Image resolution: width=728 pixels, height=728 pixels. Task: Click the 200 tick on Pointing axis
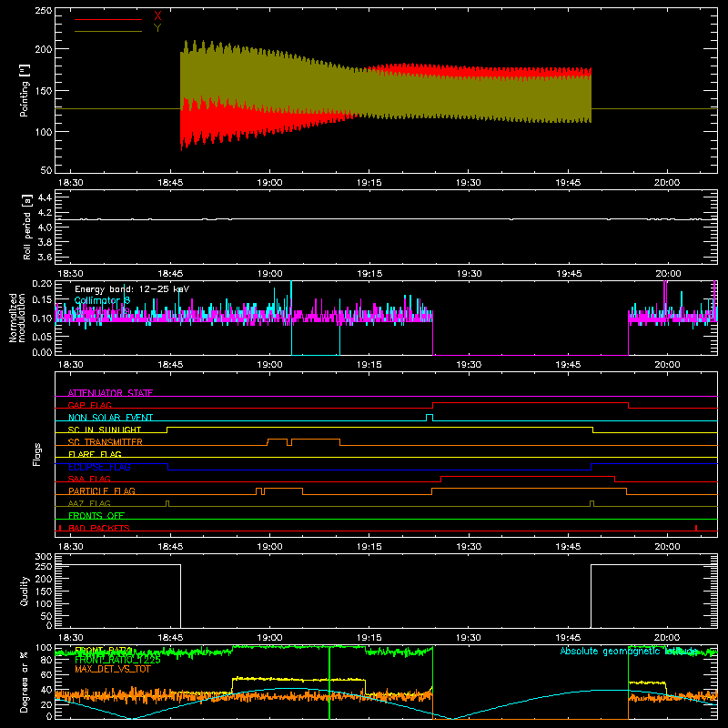click(x=43, y=49)
